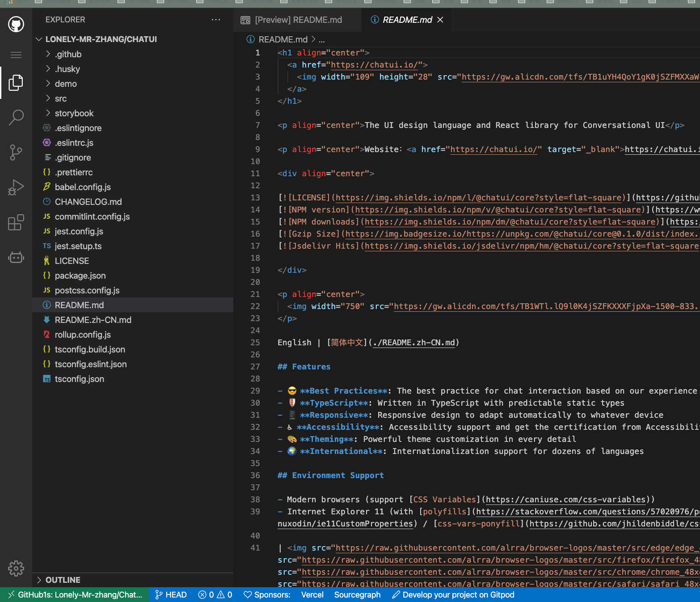
Task: Open the robot-face icon in activity bar
Action: [16, 257]
